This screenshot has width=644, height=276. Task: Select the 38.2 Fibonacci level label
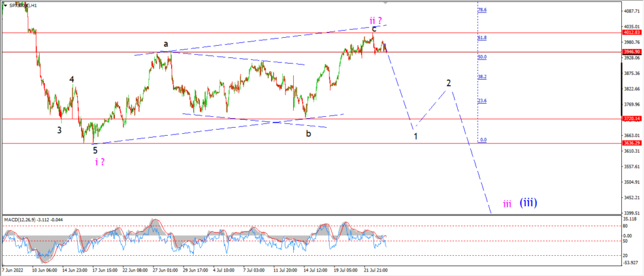(482, 77)
